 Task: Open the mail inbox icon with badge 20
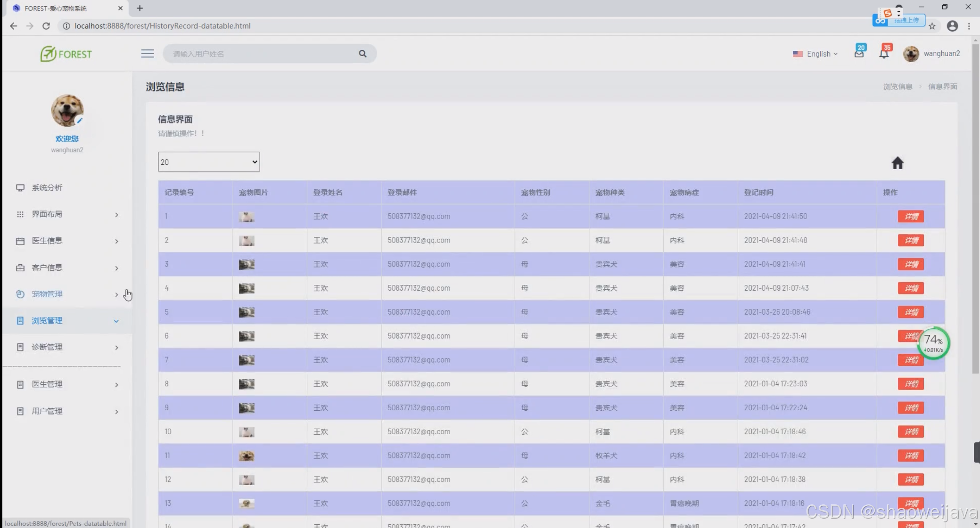click(x=859, y=53)
